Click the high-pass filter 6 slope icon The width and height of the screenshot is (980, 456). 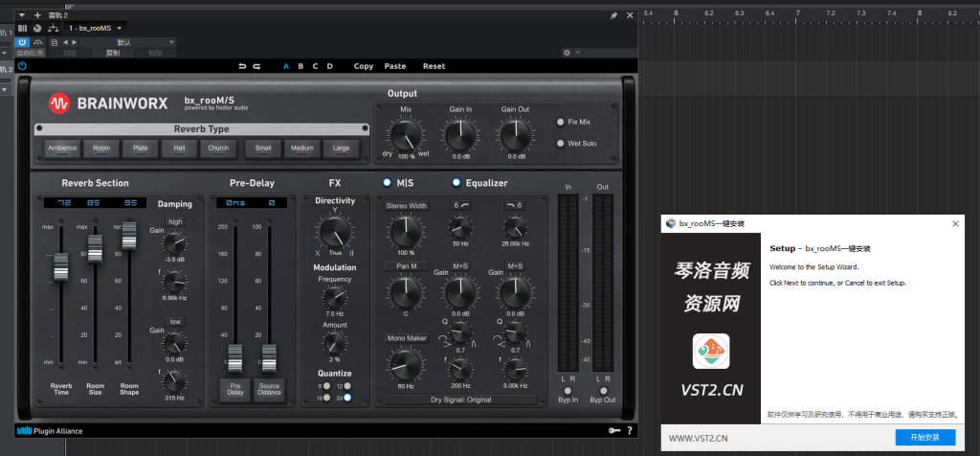click(x=461, y=206)
